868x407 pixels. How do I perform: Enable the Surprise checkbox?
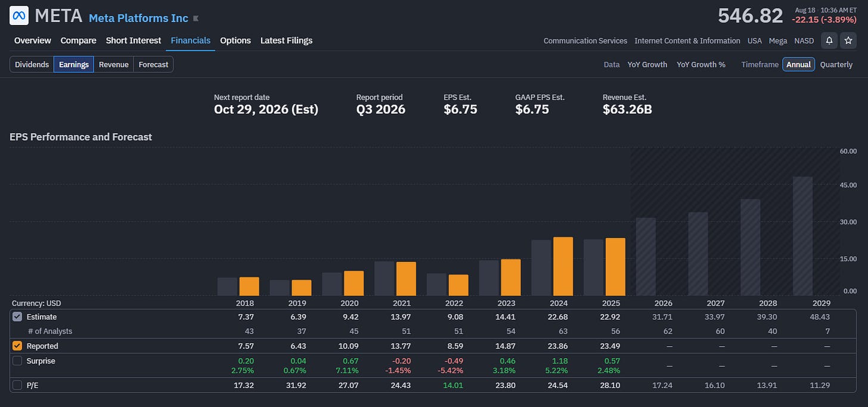tap(17, 361)
